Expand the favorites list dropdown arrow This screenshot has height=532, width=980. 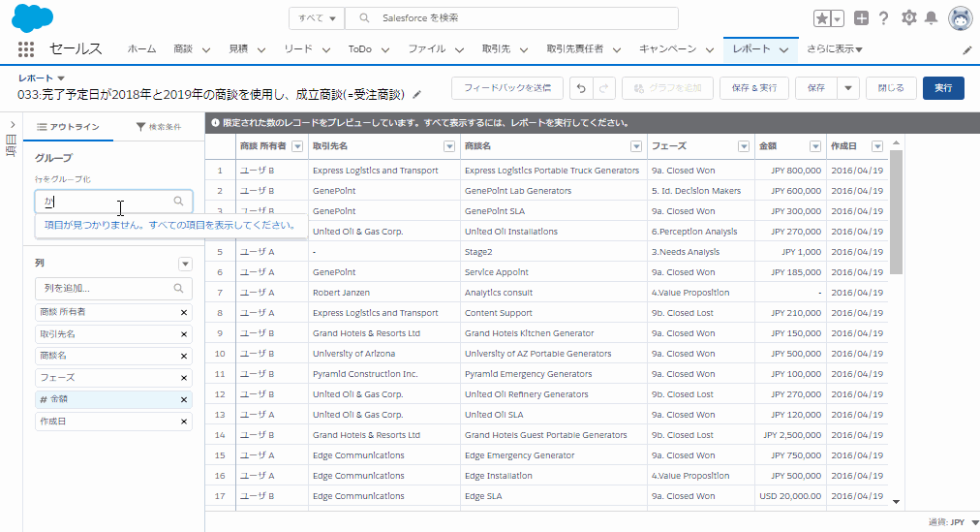(x=838, y=18)
